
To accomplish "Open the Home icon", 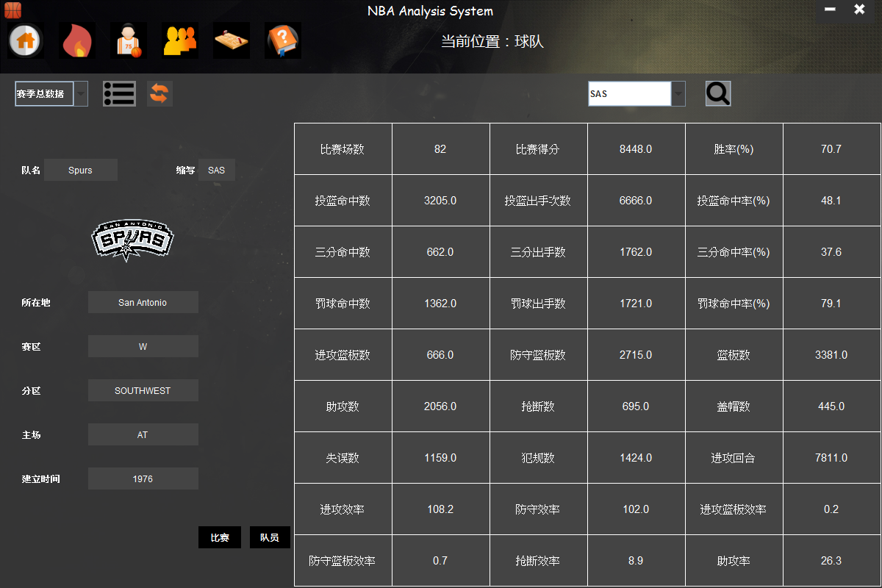I will point(26,40).
